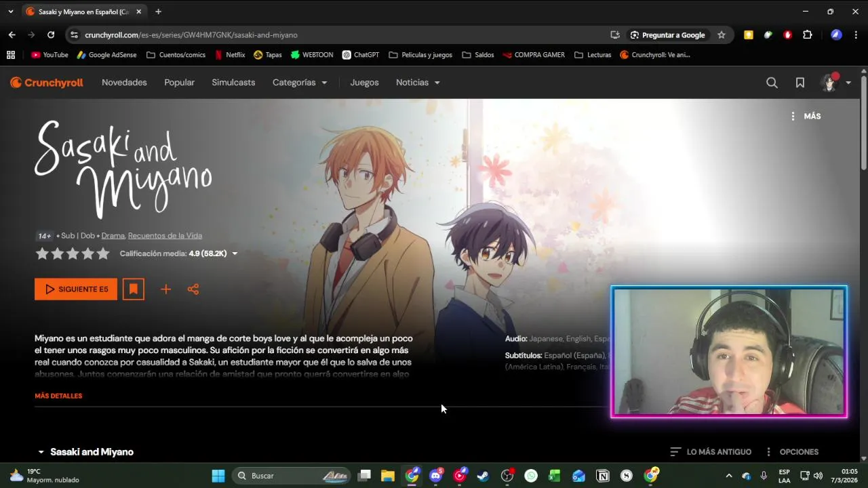
Task: Open Popular in Crunchyroll nav
Action: 179,83
